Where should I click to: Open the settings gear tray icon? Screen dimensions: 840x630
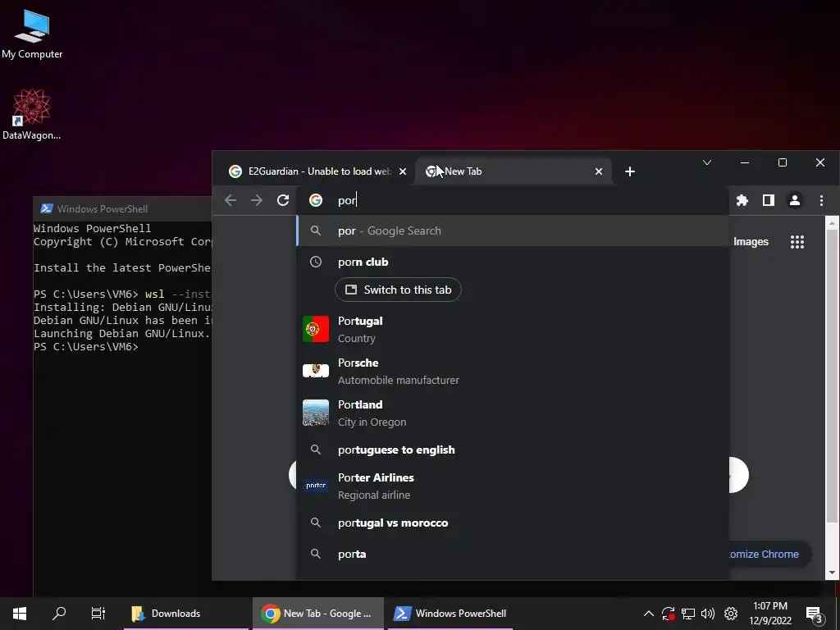(x=731, y=614)
